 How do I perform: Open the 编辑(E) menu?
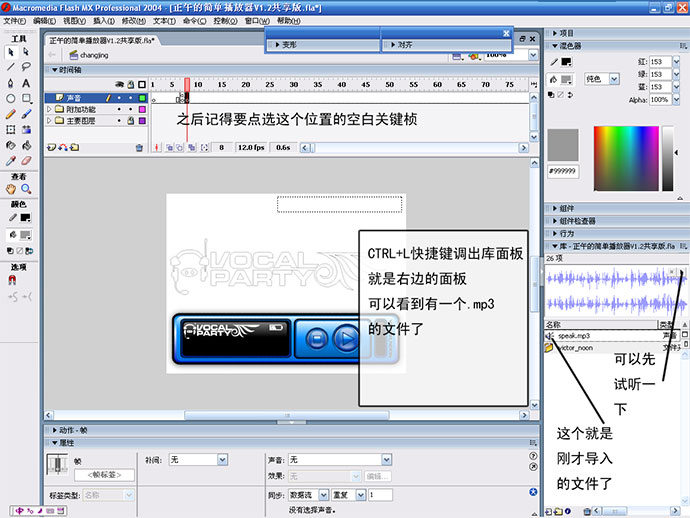click(x=44, y=21)
